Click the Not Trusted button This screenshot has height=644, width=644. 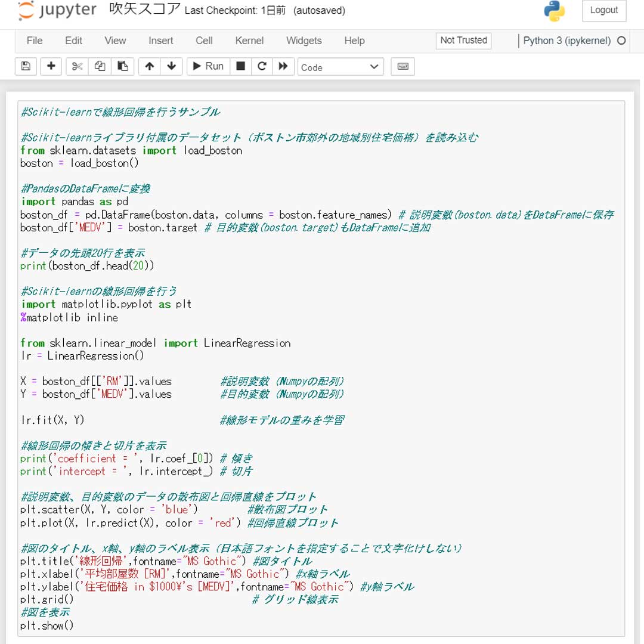[463, 41]
